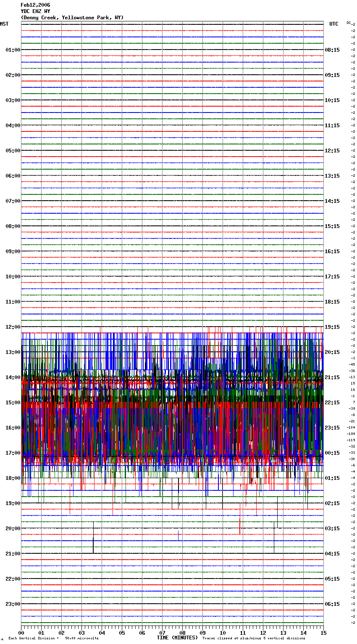Viewport: 357px width, 644px height.
Task: Select the '23:00' MST time label
Action: (13, 604)
